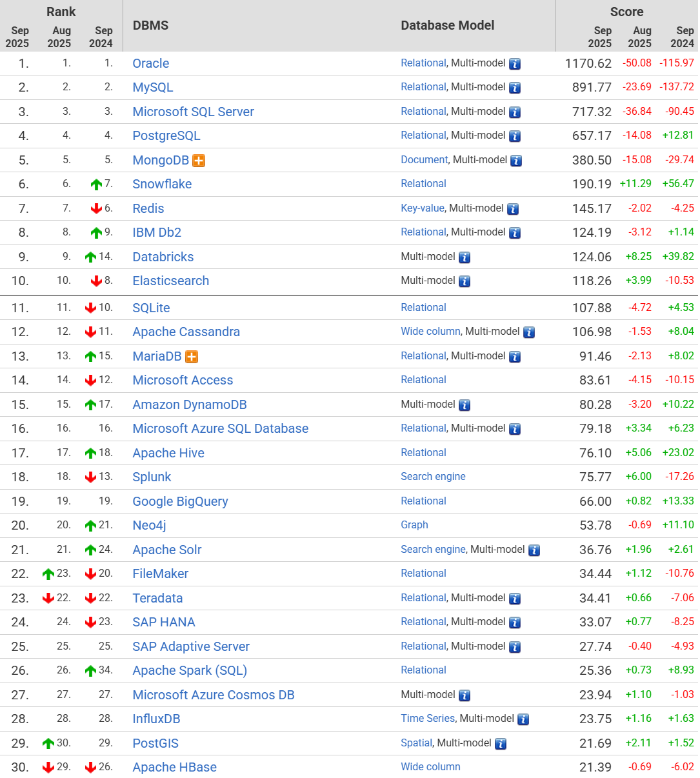Click the Wide column link for Apache HBase
Screen dimensions: 700x778
430,766
